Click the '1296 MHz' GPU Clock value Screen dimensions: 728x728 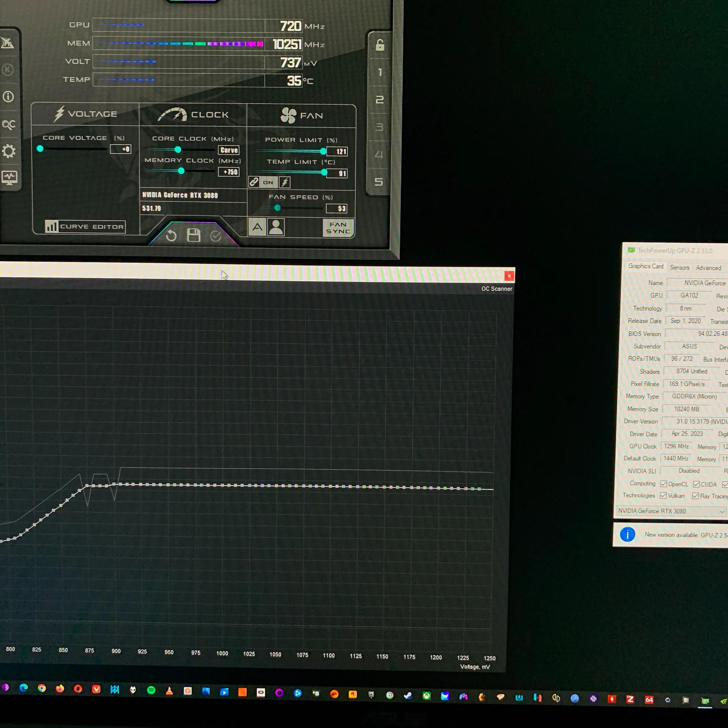click(676, 446)
